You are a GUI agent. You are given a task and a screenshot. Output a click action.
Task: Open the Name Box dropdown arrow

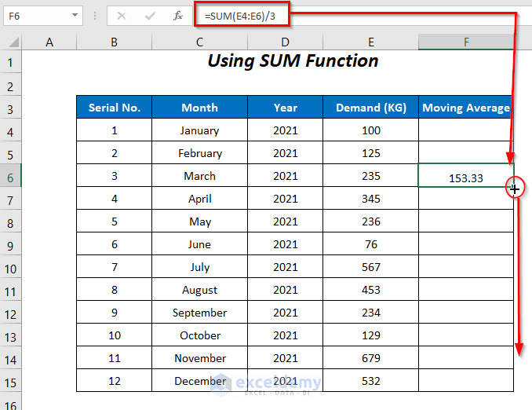click(75, 15)
